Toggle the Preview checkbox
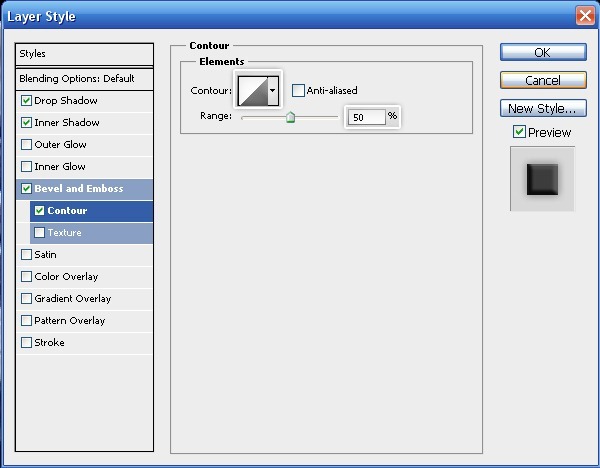The height and width of the screenshot is (468, 600). point(519,132)
